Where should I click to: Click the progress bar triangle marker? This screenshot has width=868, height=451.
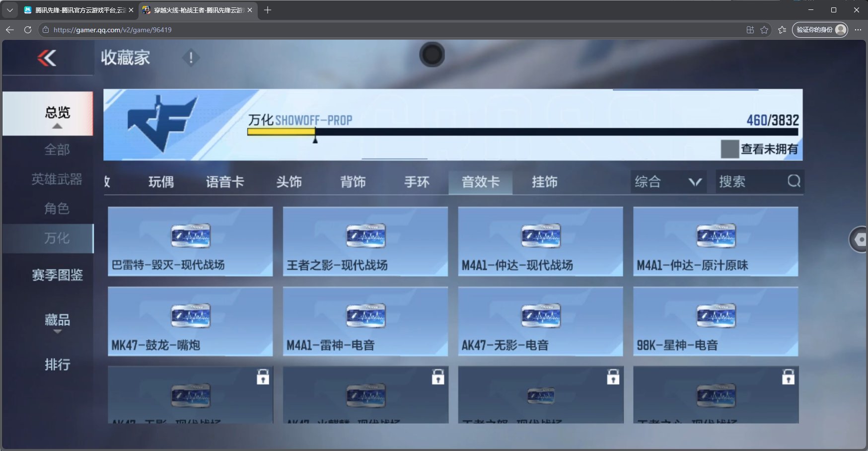point(315,140)
